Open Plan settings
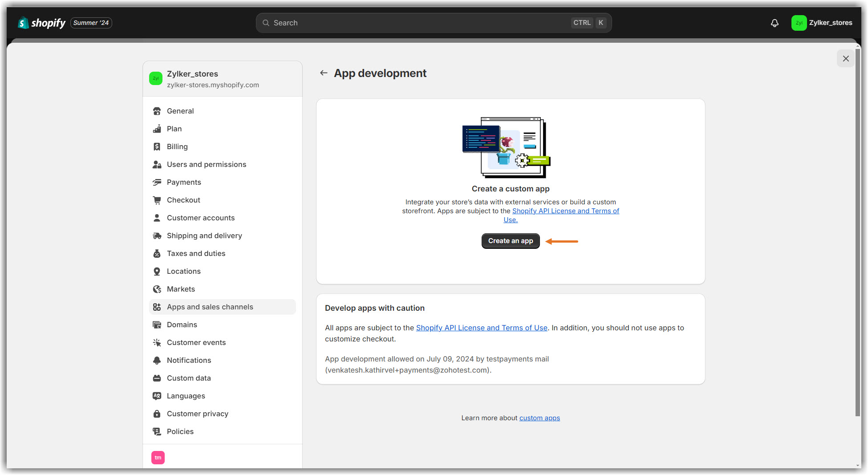868x475 pixels. click(223, 129)
